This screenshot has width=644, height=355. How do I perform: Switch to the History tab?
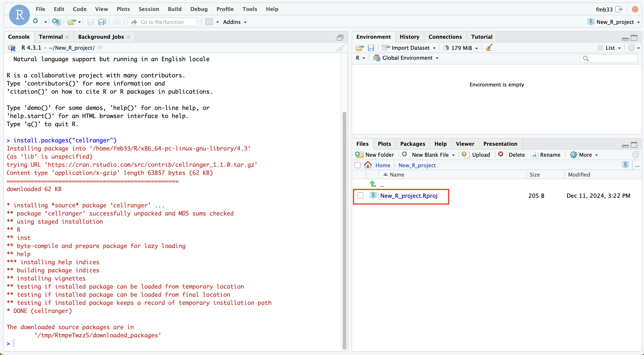click(409, 37)
